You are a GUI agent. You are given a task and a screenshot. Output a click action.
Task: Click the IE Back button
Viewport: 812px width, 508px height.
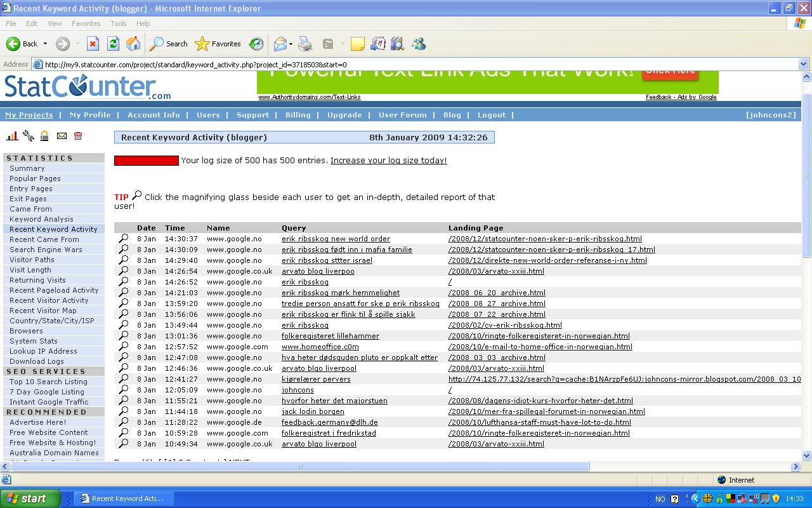[x=22, y=44]
